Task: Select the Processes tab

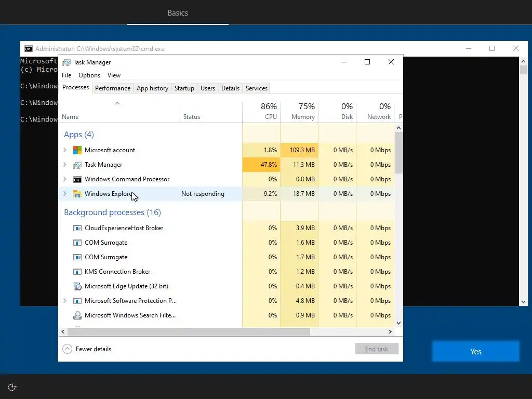Action: point(75,87)
